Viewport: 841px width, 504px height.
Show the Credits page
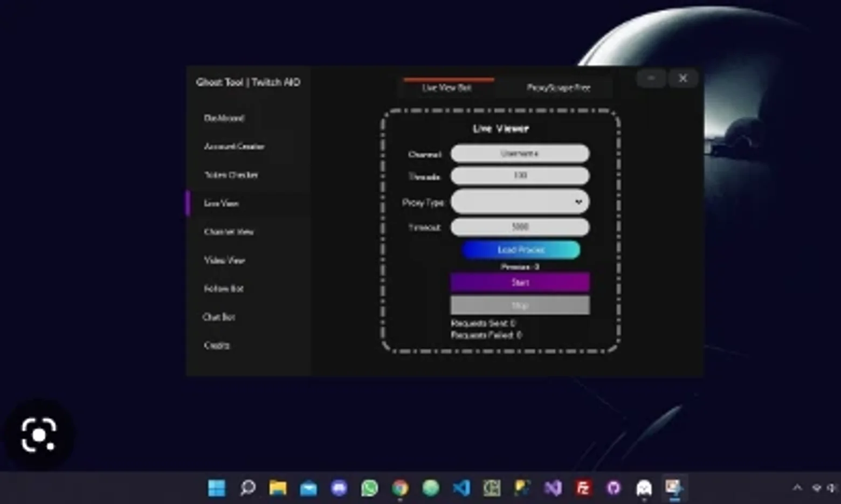pyautogui.click(x=217, y=345)
